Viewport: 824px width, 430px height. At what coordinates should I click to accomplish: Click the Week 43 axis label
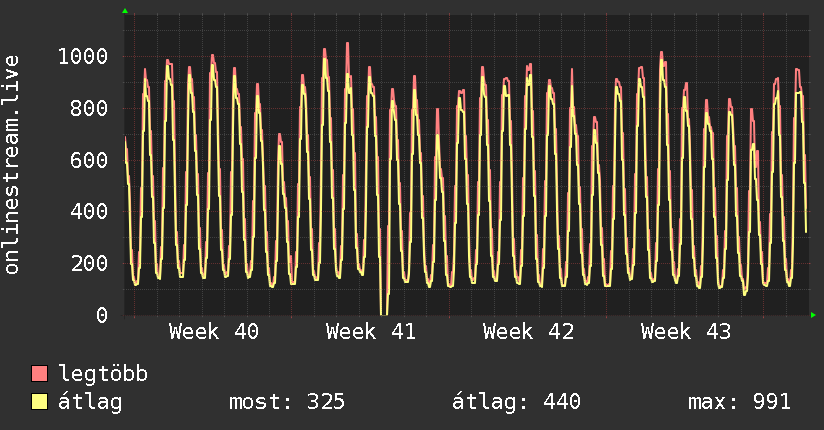686,332
